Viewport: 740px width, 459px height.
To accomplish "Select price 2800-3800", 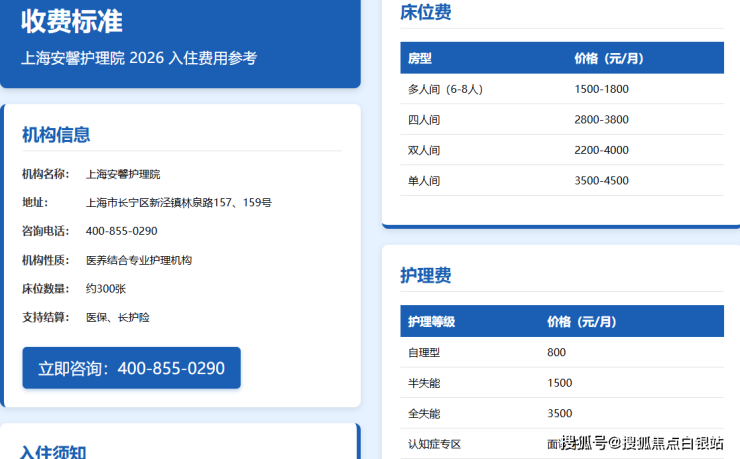I will click(x=601, y=120).
